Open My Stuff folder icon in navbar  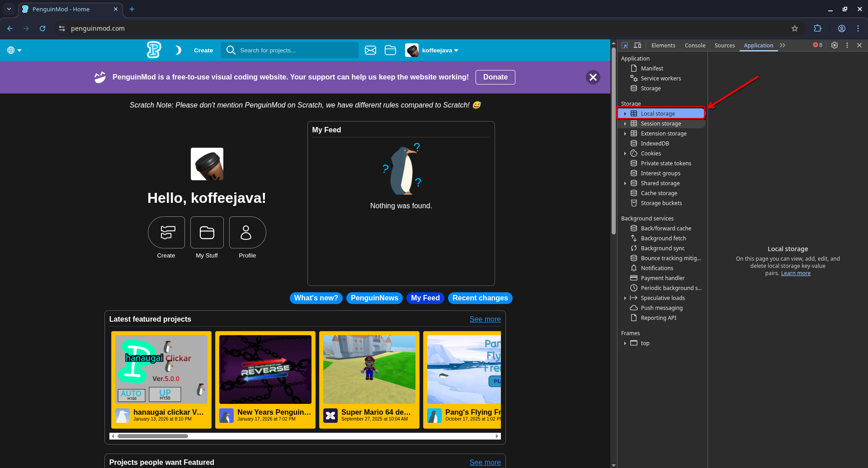(x=390, y=50)
